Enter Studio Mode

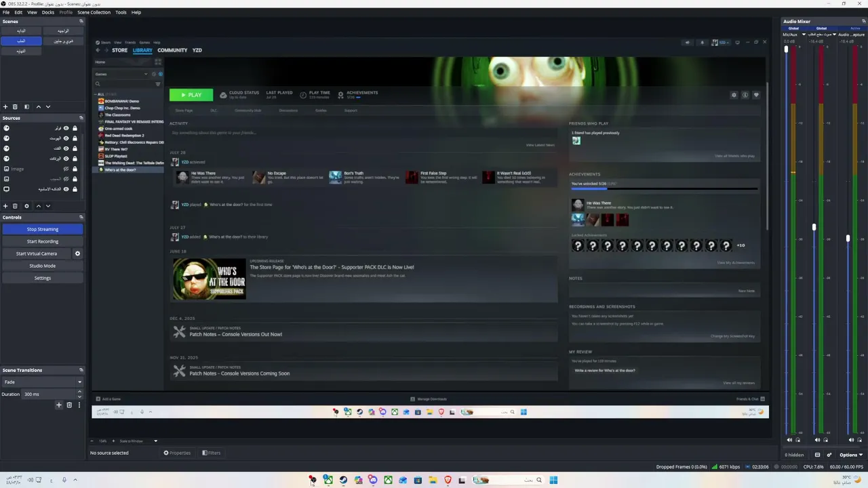43,266
